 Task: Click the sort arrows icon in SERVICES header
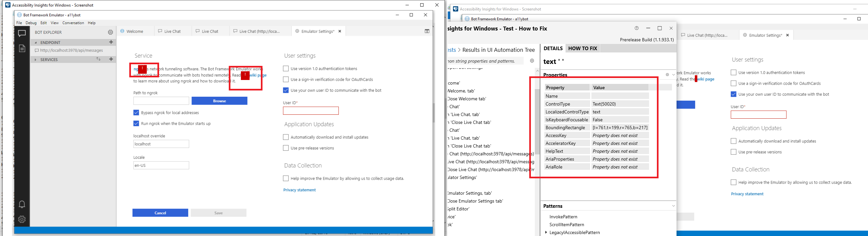[x=99, y=59]
